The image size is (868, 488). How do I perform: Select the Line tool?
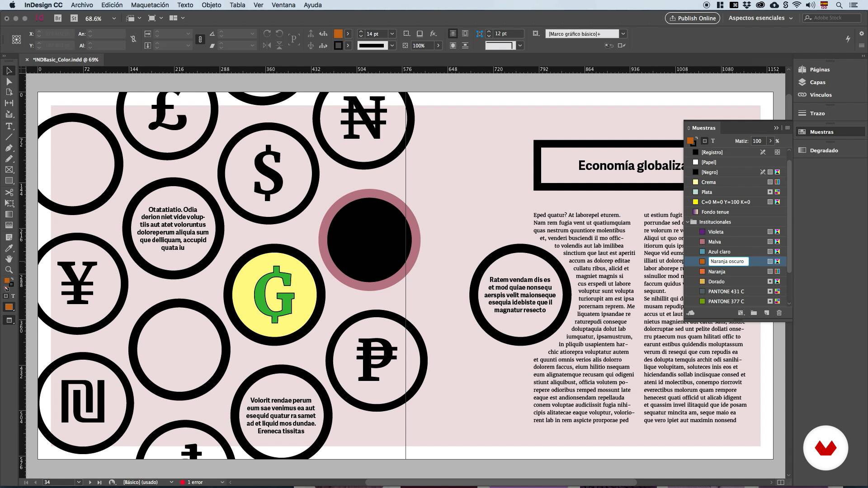[9, 137]
